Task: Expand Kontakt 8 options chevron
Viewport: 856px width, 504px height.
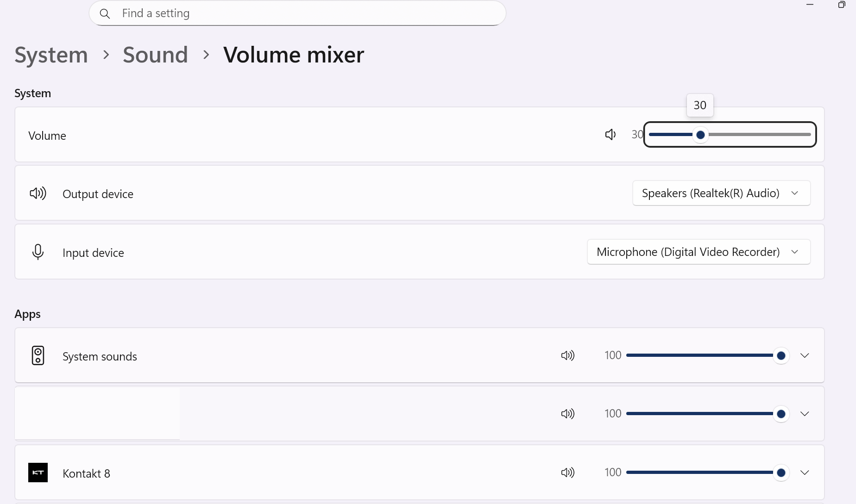Action: point(805,473)
